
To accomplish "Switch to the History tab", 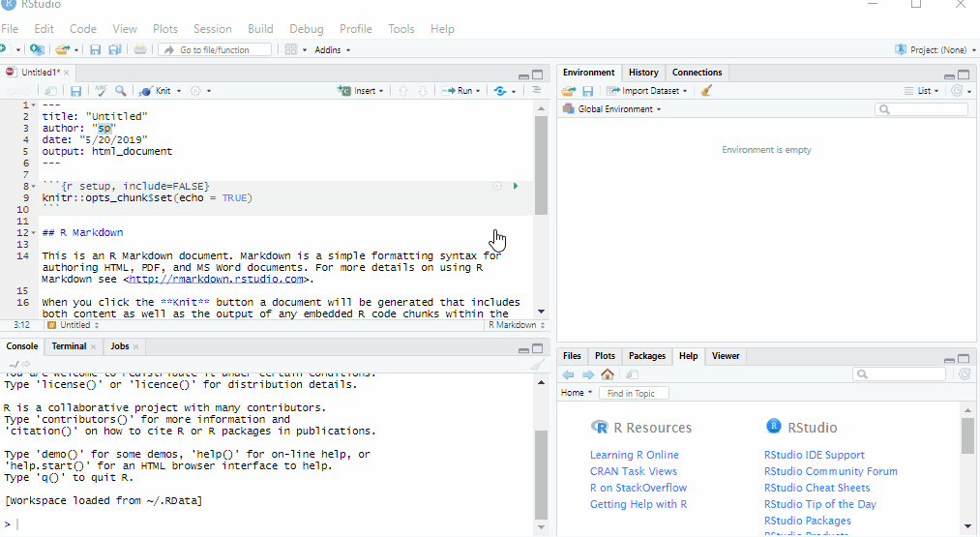I will 643,73.
